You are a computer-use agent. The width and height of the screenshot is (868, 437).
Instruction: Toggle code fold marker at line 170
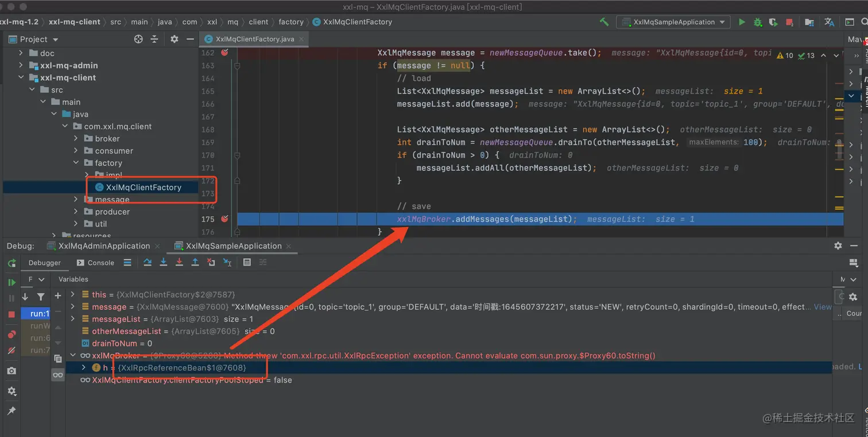coord(237,155)
